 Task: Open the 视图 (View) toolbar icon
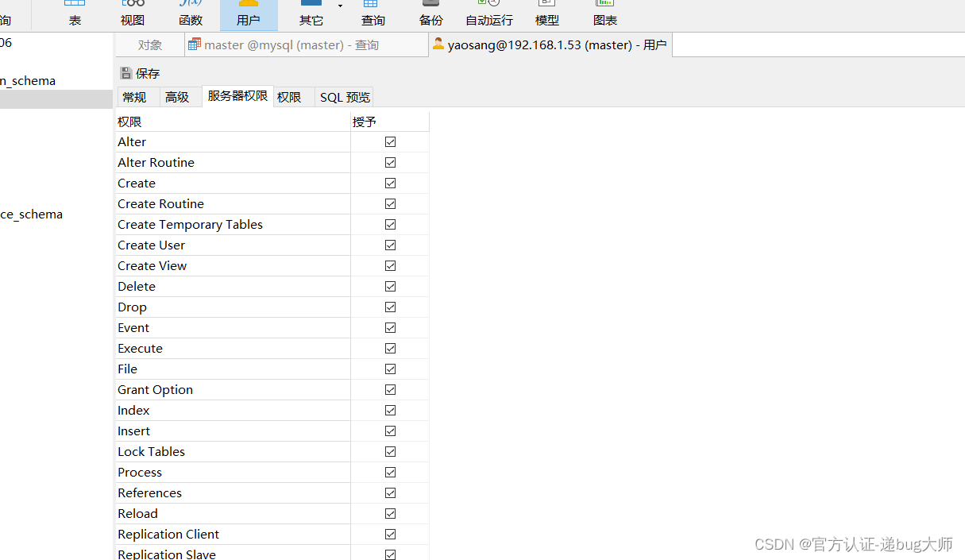pos(133,14)
